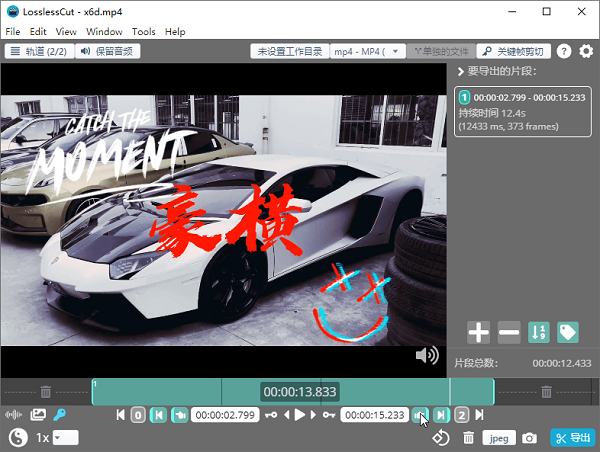Click the 未设置工作目录 working directory button
Image resolution: width=600 pixels, height=452 pixels.
[x=290, y=51]
